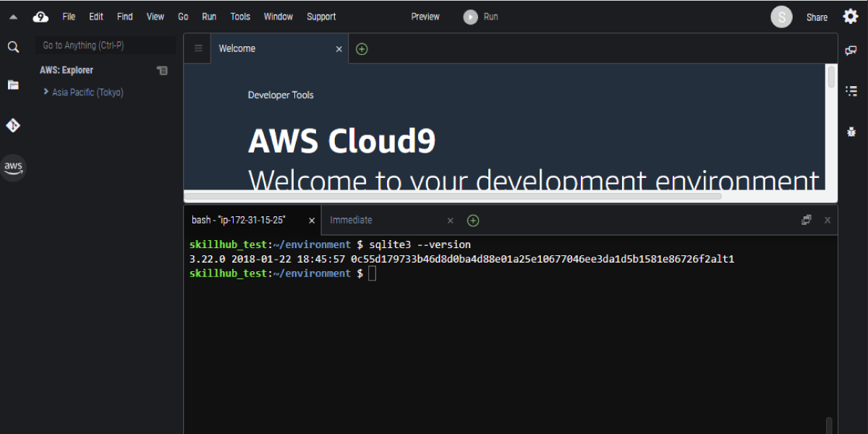The width and height of the screenshot is (868, 434).
Task: Click the AWS Cloud9 heading
Action: coord(341,141)
